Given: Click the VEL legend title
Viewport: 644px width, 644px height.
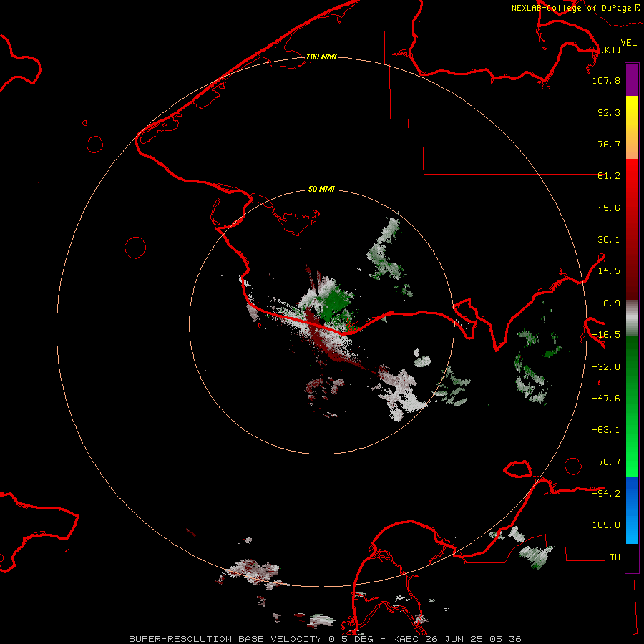Looking at the screenshot, I should click(x=628, y=42).
